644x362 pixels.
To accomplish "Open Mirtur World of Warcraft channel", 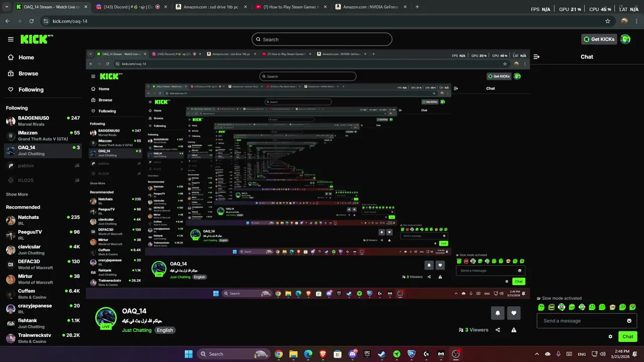I will point(43,279).
